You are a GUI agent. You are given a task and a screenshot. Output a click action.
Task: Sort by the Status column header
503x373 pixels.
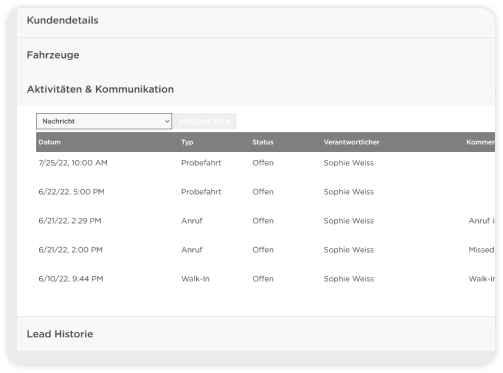[x=263, y=142]
